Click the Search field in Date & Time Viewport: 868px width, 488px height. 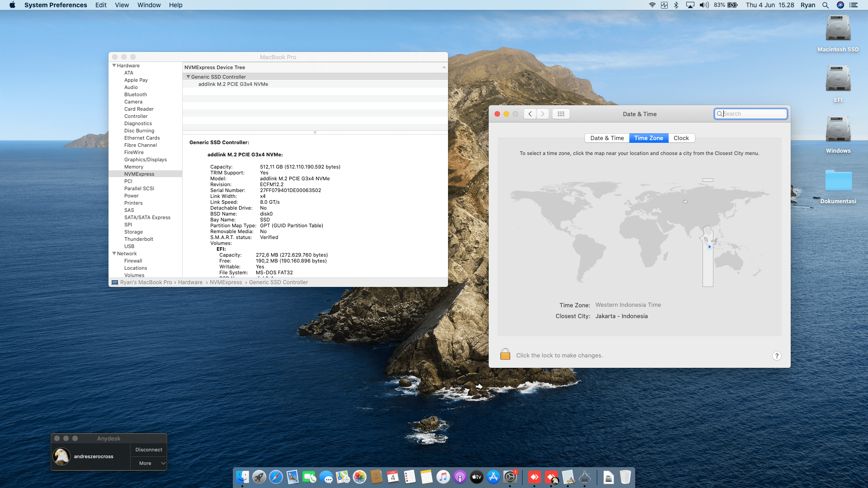click(x=750, y=114)
